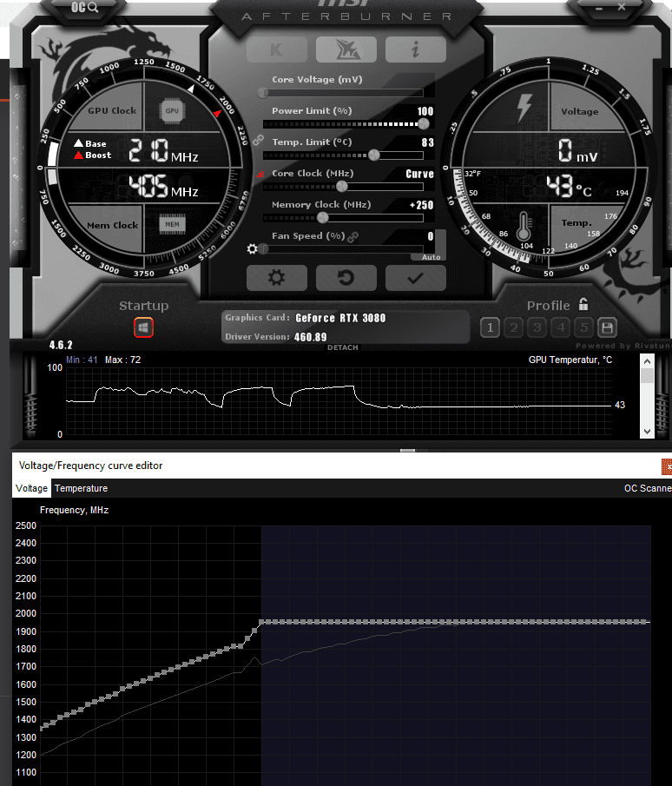Adjust the Core Voltage slider
672x786 pixels.
(343, 93)
